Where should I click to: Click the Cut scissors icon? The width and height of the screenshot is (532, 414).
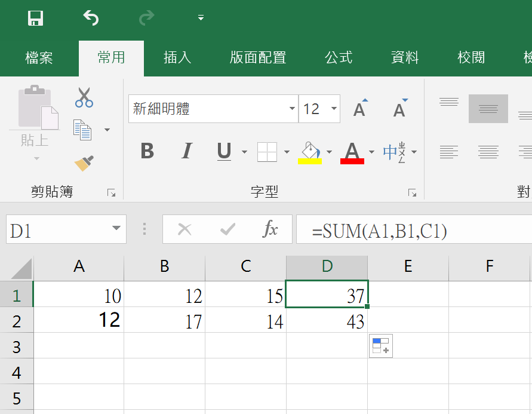coord(84,97)
